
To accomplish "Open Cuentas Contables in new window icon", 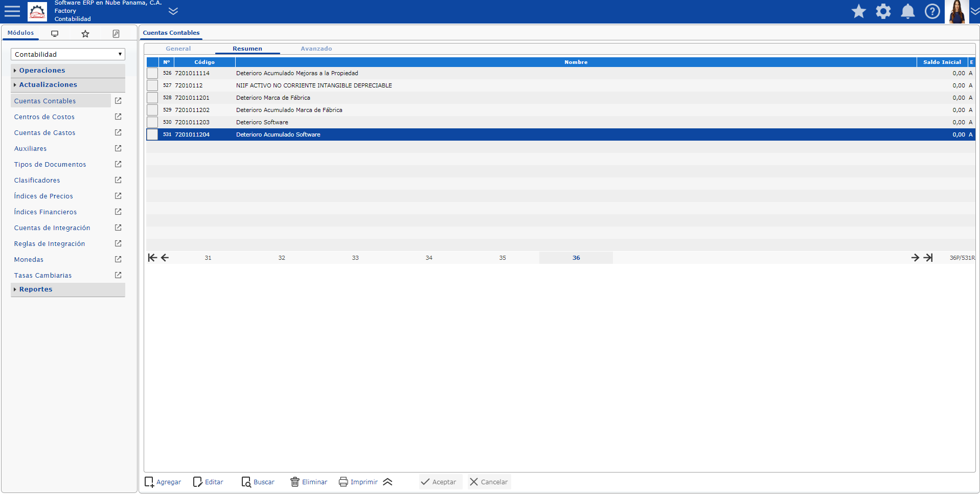I will 118,101.
